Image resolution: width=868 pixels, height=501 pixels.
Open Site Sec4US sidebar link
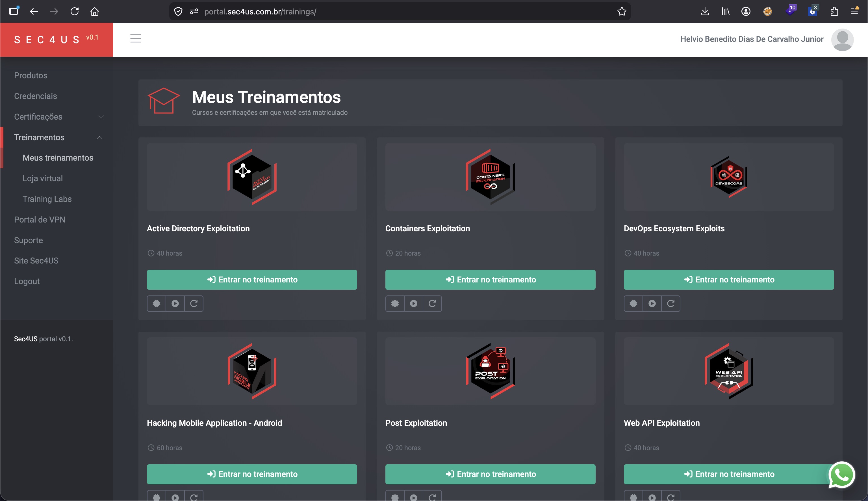pyautogui.click(x=36, y=260)
